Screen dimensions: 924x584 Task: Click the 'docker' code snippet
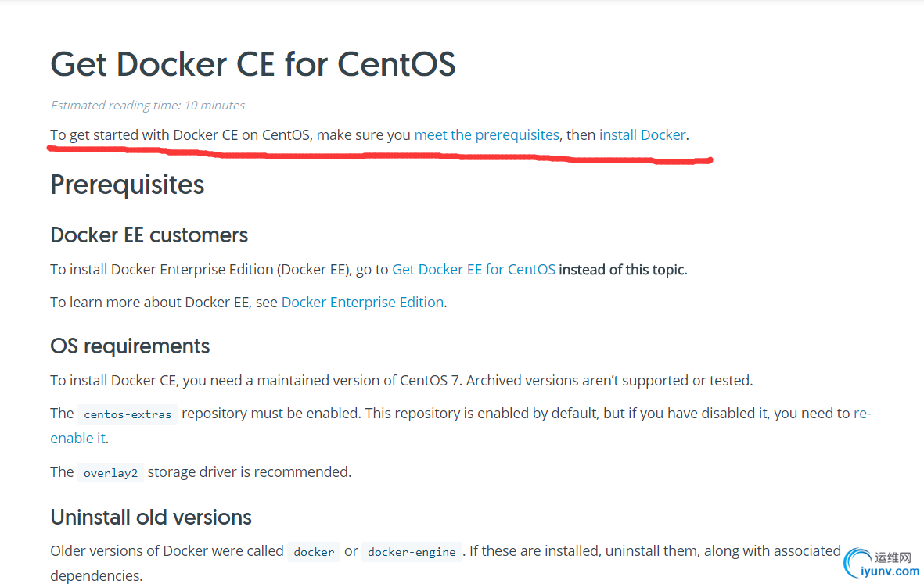coord(314,552)
